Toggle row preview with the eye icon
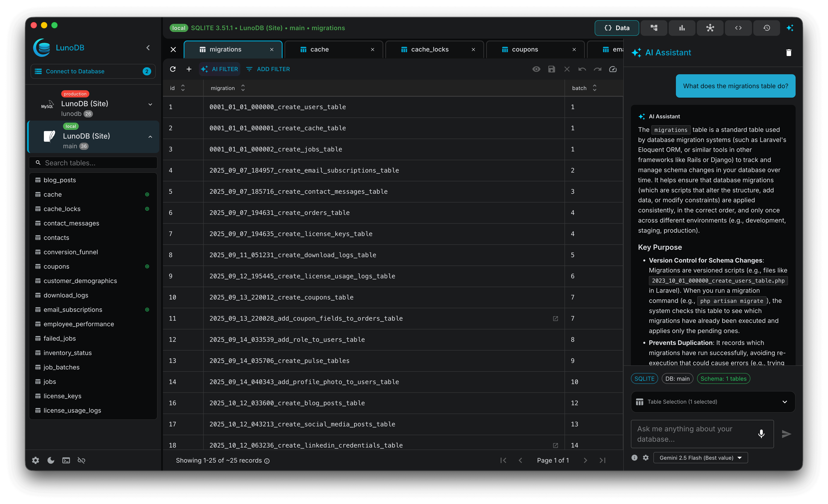828x504 pixels. coord(536,69)
